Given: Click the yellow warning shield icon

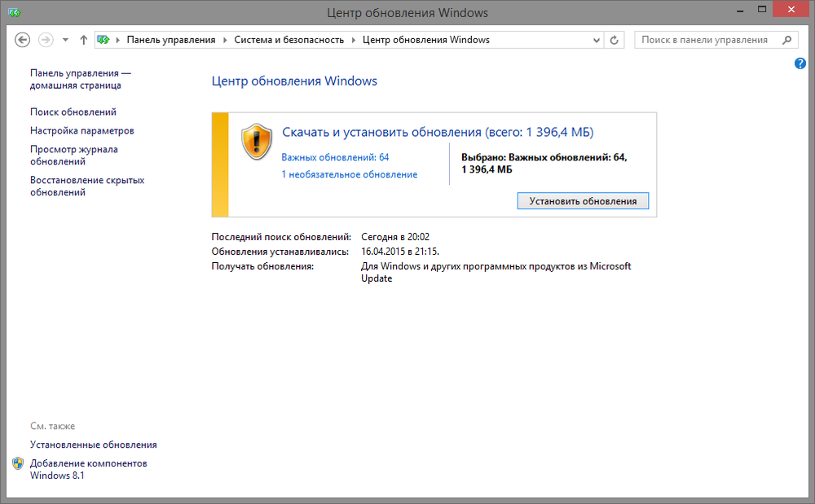Looking at the screenshot, I should coord(256,142).
